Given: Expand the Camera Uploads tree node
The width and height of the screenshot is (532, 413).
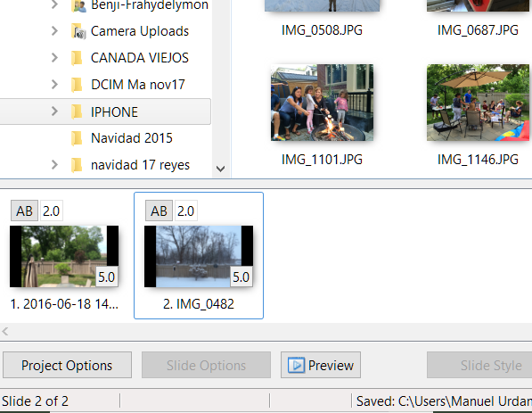Looking at the screenshot, I should [54, 31].
